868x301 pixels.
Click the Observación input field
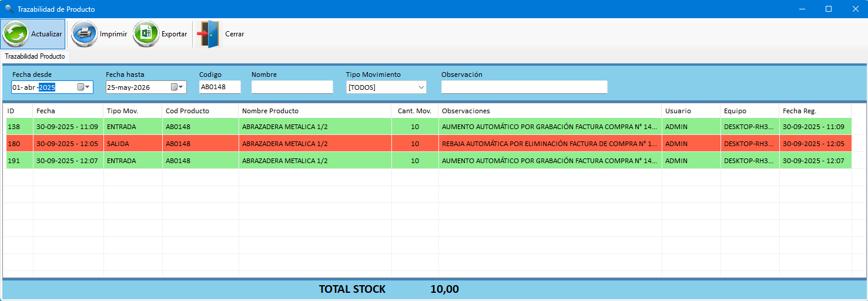coord(524,87)
